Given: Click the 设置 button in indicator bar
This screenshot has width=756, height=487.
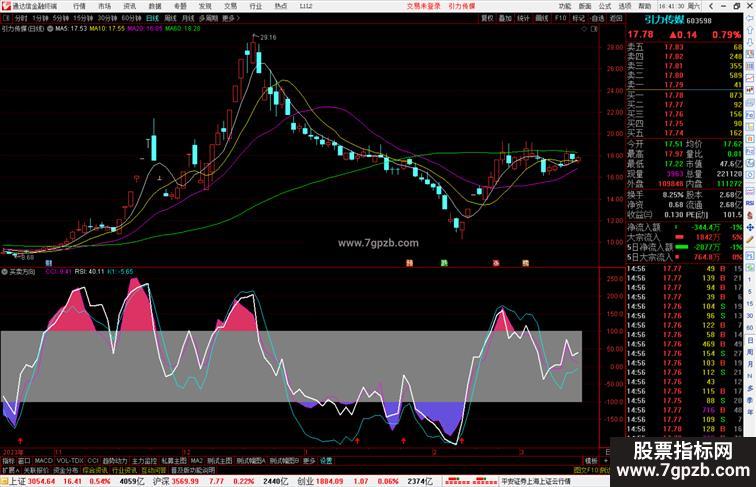Looking at the screenshot, I should tap(326, 461).
